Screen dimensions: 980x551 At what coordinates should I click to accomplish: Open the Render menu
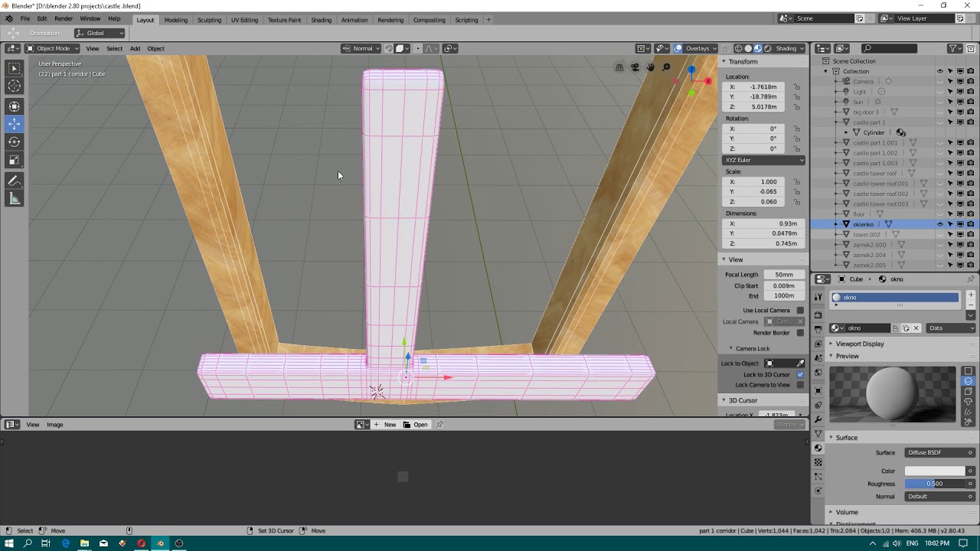[x=64, y=18]
